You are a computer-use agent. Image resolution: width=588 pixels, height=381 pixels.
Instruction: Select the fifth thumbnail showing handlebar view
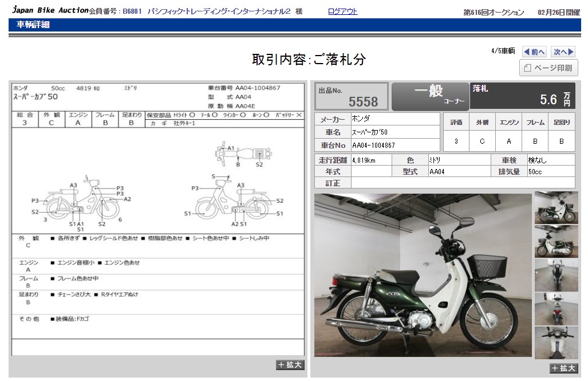pos(556,343)
